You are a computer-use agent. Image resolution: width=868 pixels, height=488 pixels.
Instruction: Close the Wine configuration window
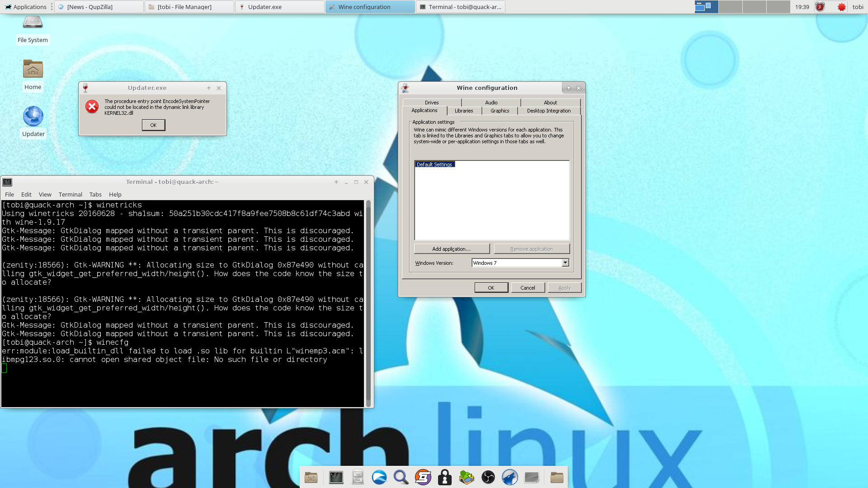tap(579, 88)
